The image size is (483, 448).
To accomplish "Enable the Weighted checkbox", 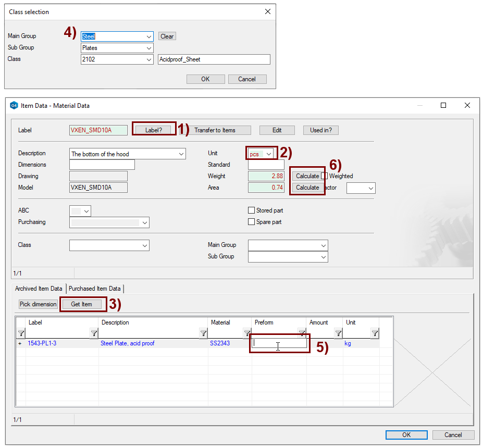I will coord(325,176).
